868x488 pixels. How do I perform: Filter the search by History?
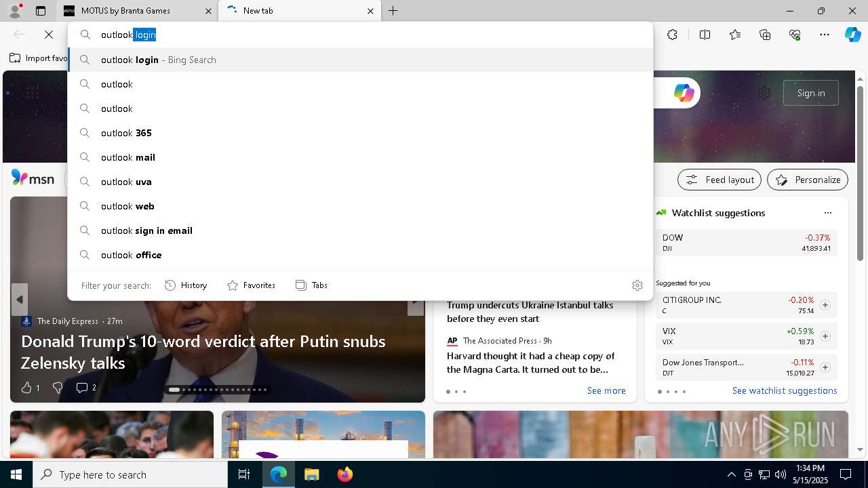[186, 285]
